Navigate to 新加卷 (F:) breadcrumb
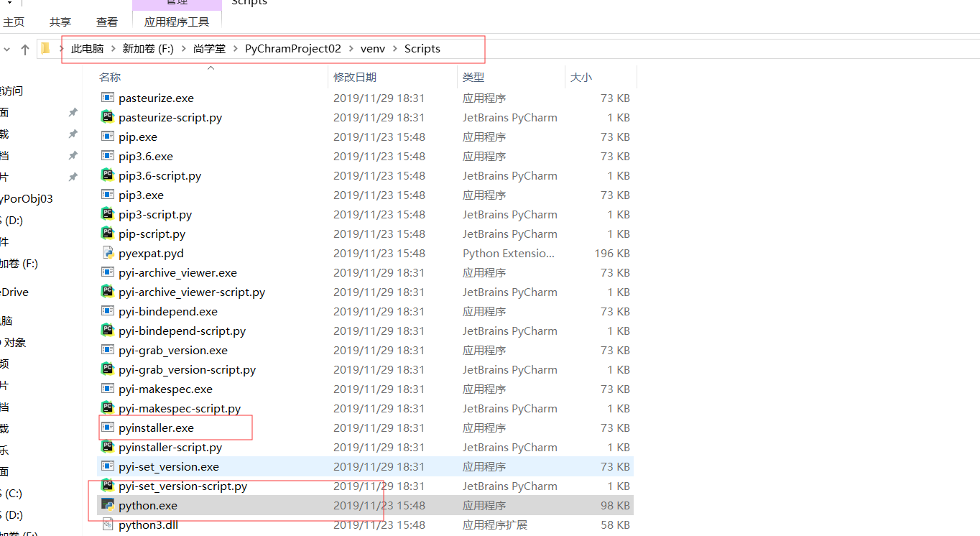 pos(148,49)
